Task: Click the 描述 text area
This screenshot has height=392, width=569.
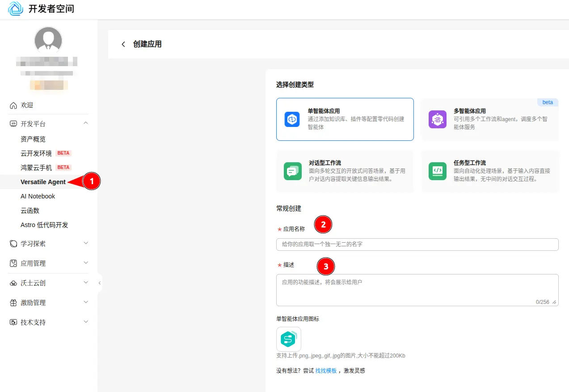Action: [417, 290]
